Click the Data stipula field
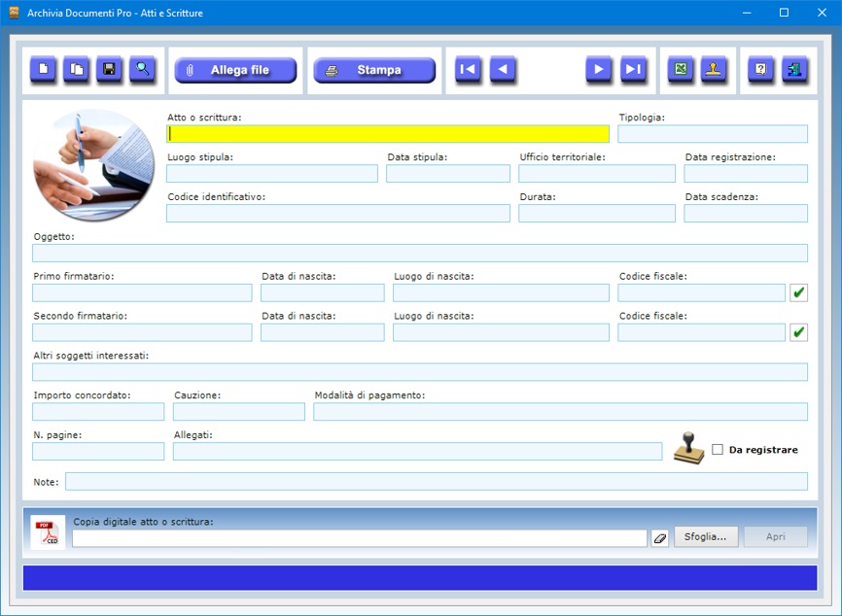This screenshot has width=842, height=616. pyautogui.click(x=448, y=174)
